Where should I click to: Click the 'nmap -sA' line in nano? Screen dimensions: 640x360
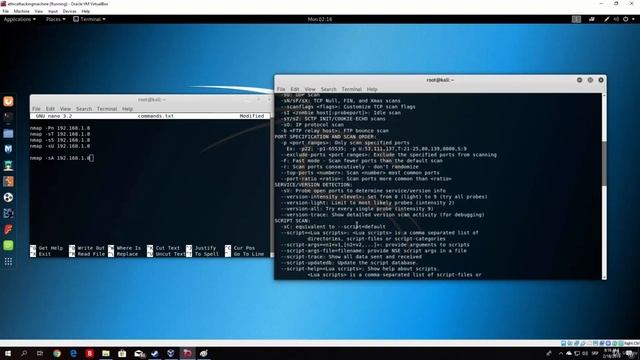coord(61,158)
